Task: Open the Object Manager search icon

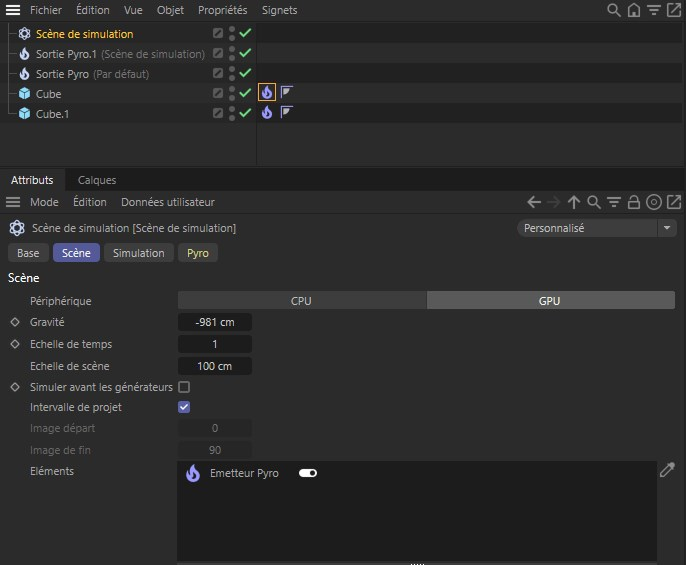Action: click(614, 10)
